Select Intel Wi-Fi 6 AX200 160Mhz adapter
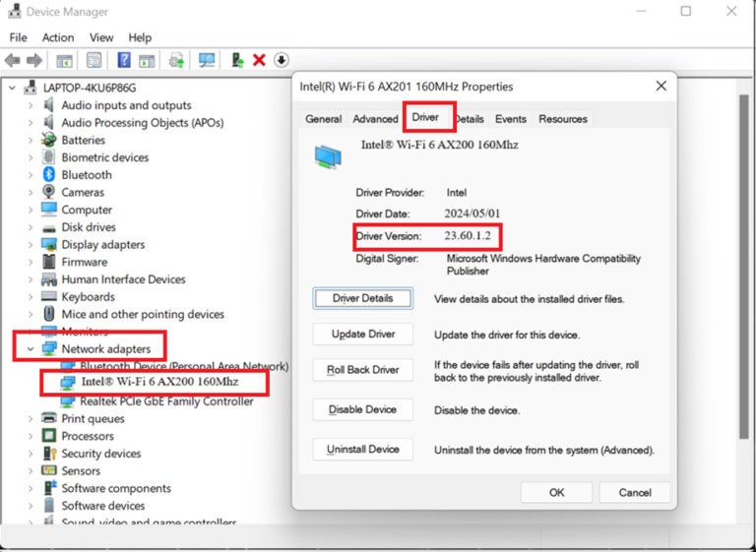Screen dimensions: 756x552 tap(159, 382)
